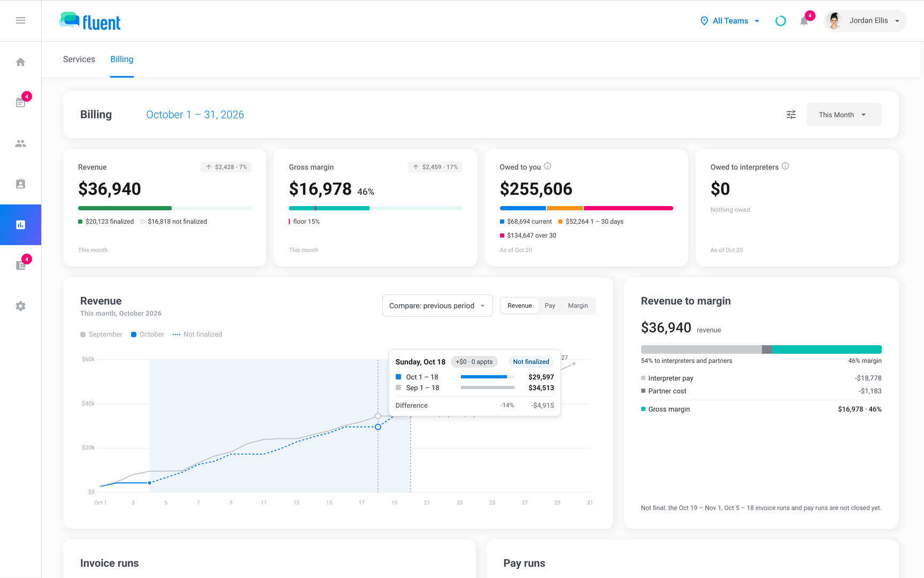The image size is (924, 578).
Task: Click the teal loading ring icon
Action: tap(780, 21)
